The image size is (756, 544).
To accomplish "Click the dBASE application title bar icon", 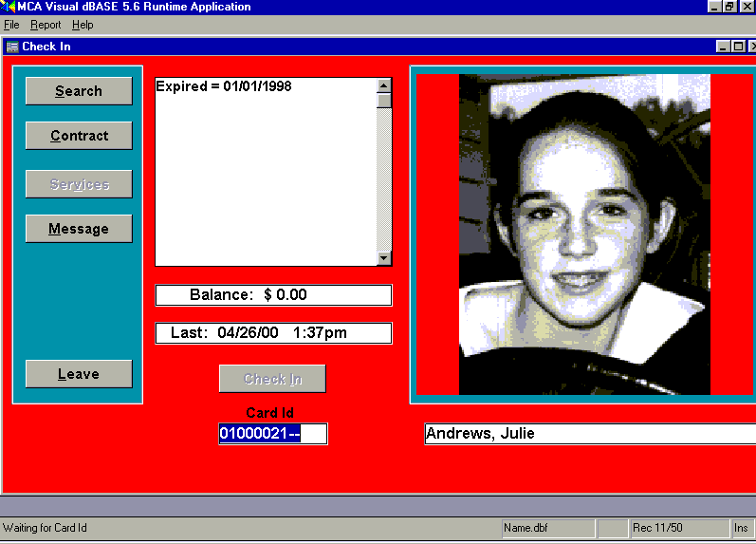I will 9,7.
